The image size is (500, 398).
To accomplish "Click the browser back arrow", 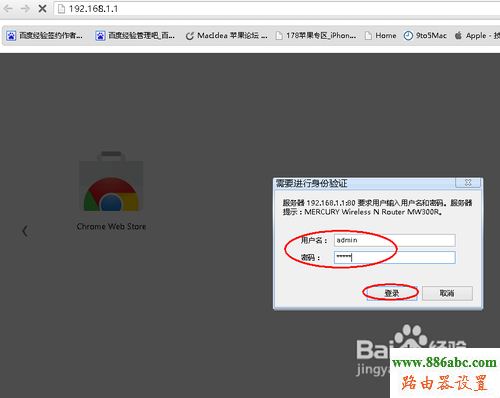I will [8, 8].
